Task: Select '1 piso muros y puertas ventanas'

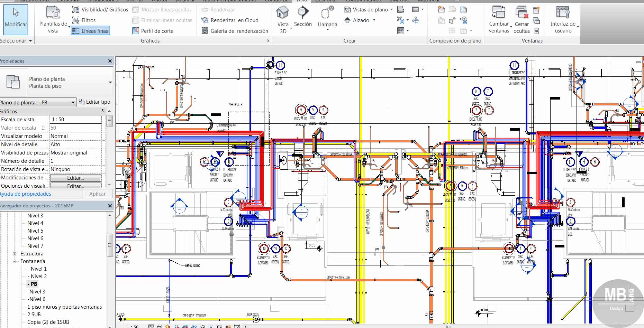Action: click(64, 307)
